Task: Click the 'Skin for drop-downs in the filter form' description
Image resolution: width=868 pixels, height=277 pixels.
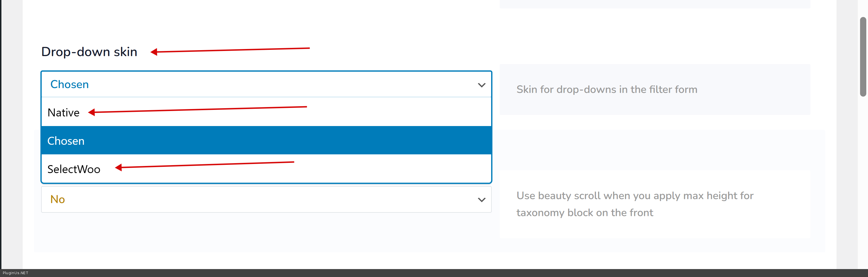Action: pos(607,90)
